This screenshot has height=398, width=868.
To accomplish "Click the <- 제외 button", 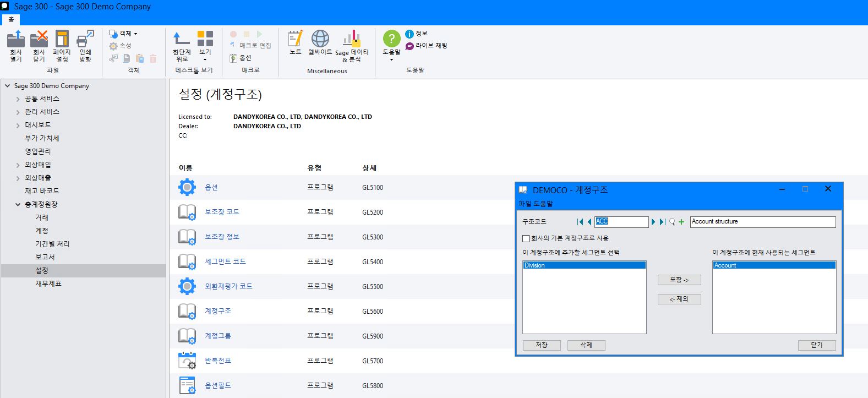I will tap(679, 299).
